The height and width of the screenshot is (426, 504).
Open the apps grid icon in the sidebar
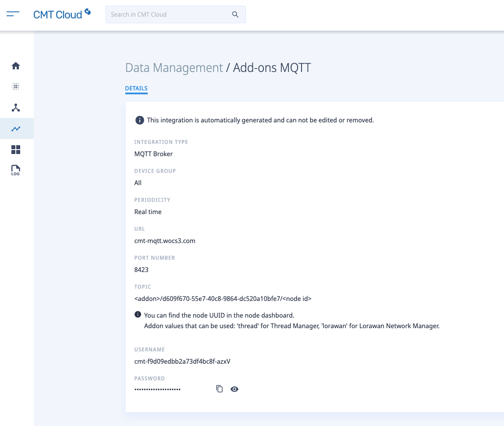(x=16, y=150)
